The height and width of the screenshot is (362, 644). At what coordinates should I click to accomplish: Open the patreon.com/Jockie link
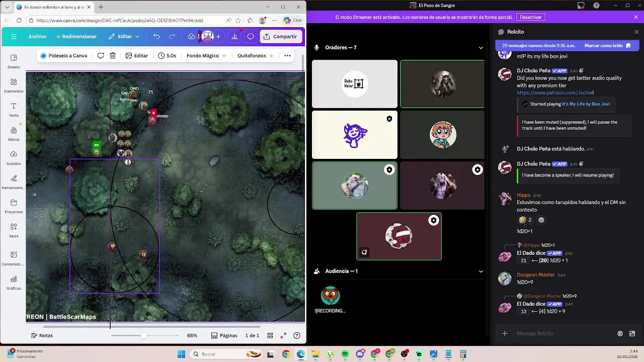coord(555,93)
